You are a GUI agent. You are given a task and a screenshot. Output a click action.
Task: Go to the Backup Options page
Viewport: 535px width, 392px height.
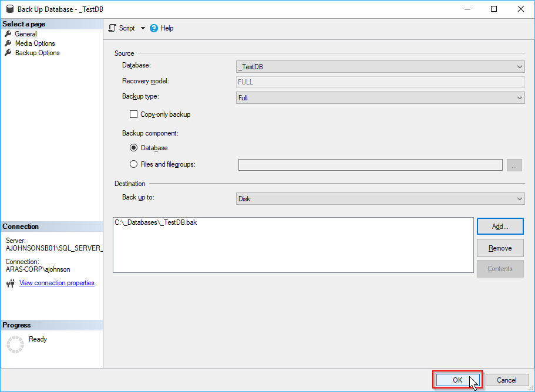[37, 53]
